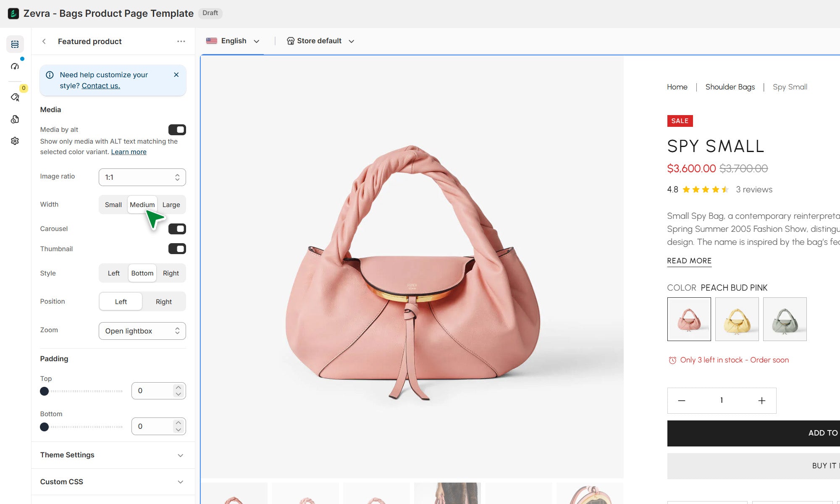Viewport: 840px width, 504px height.
Task: Open the Zoom lightbox dropdown
Action: click(x=142, y=331)
